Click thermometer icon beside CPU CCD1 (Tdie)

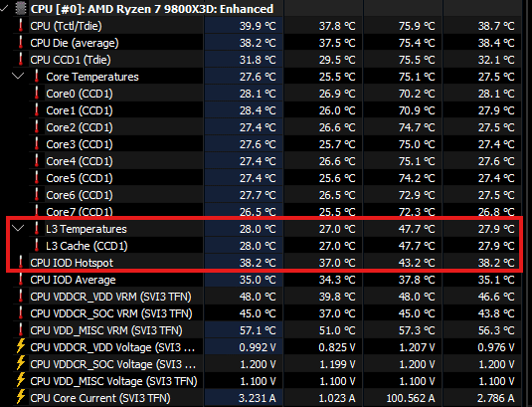tap(21, 60)
